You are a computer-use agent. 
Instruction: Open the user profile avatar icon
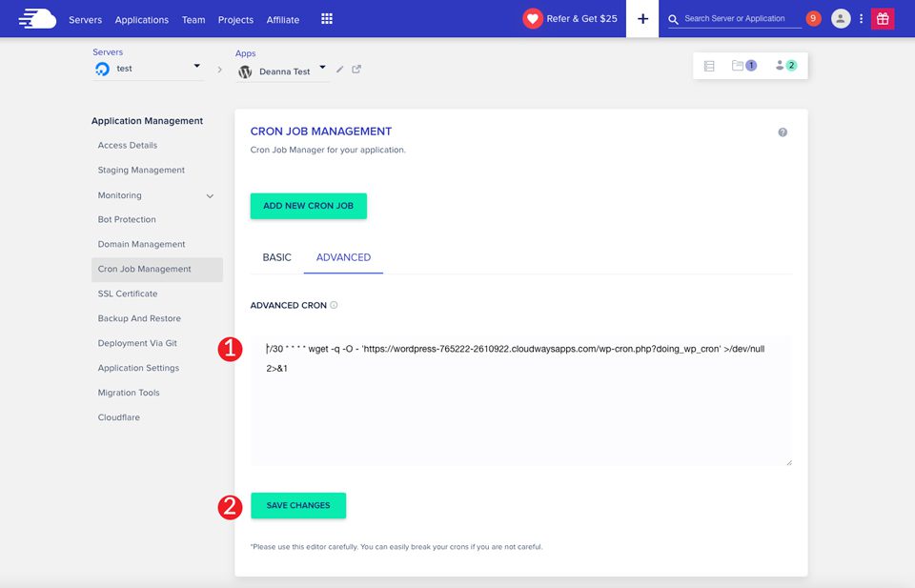[840, 18]
